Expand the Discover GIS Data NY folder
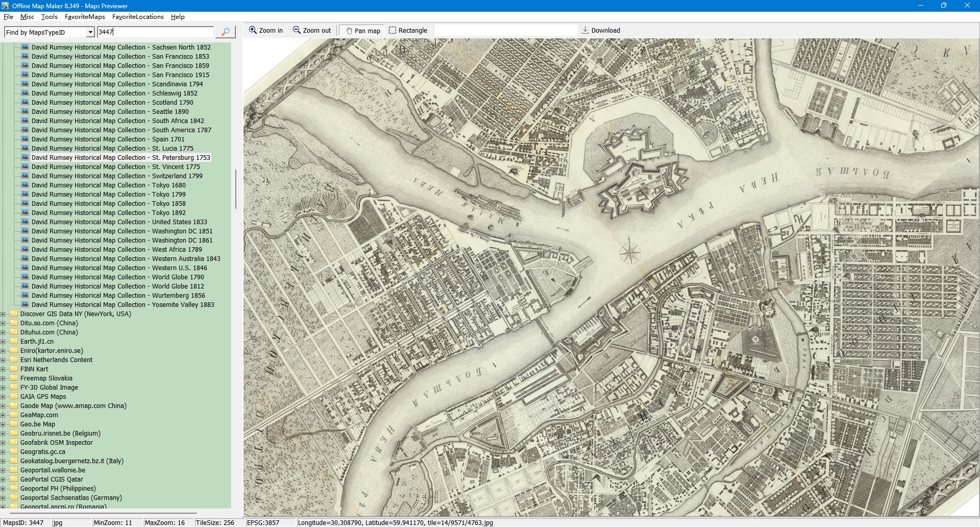 [3, 314]
